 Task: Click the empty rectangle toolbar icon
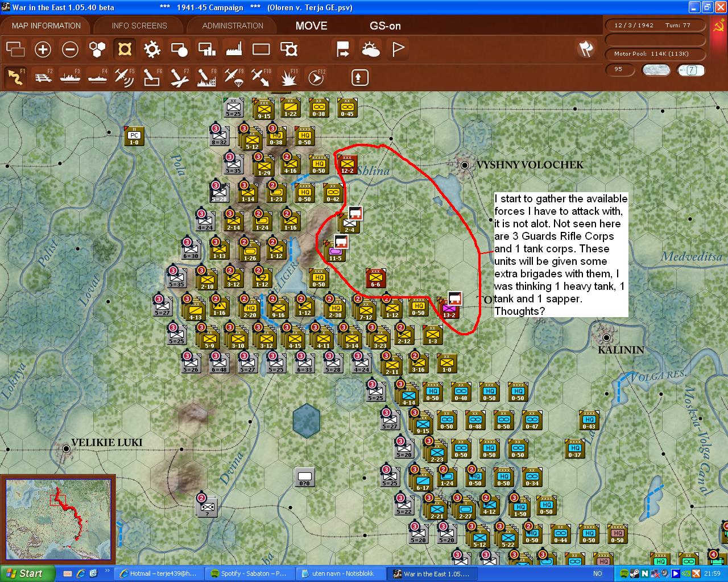click(261, 49)
